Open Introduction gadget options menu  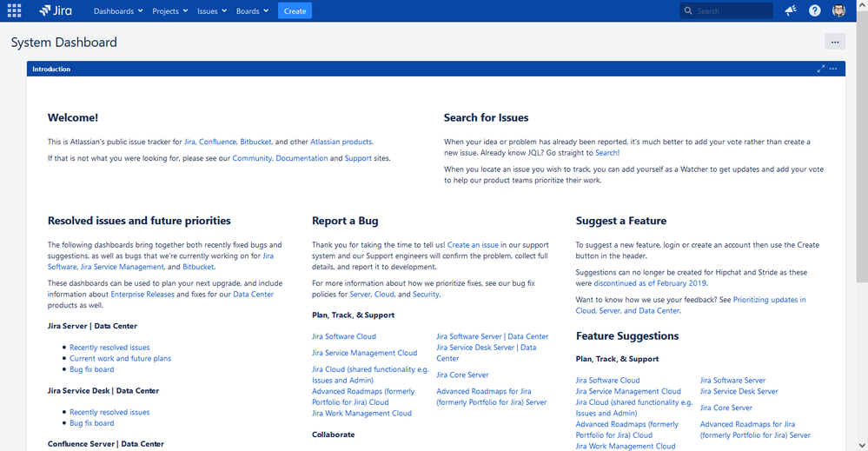point(833,69)
